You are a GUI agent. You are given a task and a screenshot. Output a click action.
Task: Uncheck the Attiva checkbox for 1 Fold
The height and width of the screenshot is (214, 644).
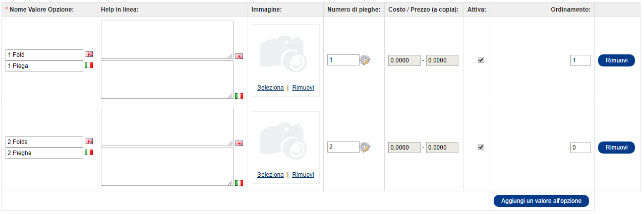481,60
